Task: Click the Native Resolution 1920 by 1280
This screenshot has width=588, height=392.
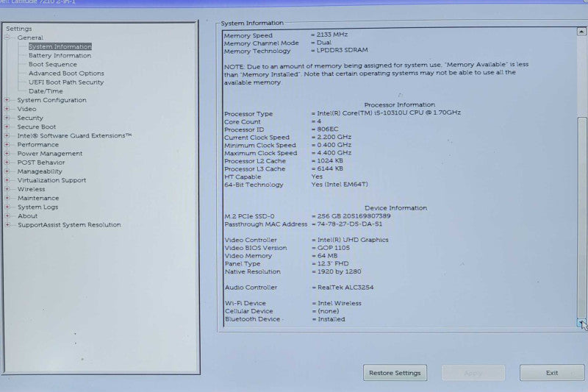Action: tap(340, 271)
